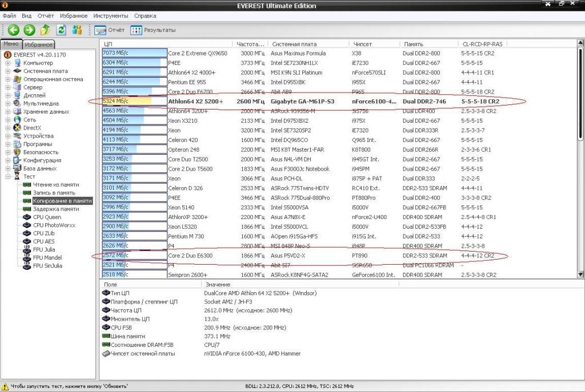
Task: Expand the Сеть tree node
Action: [8, 120]
